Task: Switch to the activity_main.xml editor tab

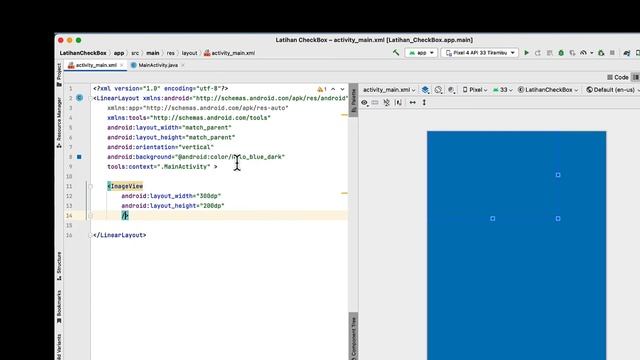Action: pyautogui.click(x=96, y=65)
